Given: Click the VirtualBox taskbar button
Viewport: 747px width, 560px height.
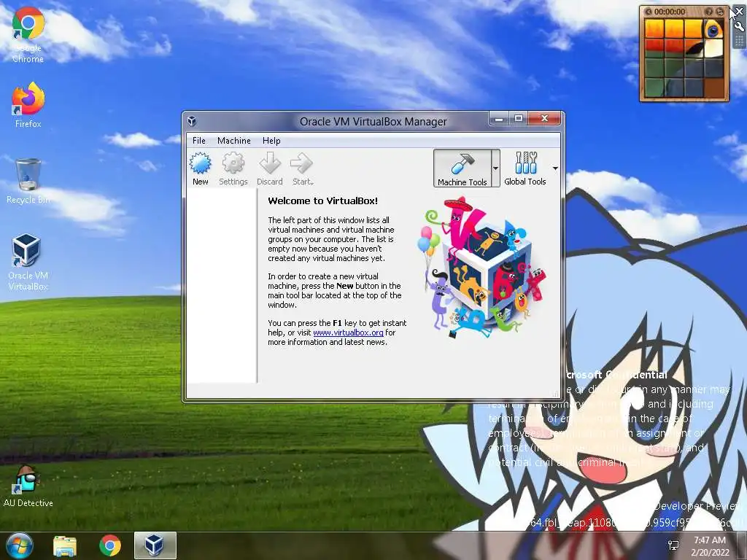Looking at the screenshot, I should tap(155, 545).
